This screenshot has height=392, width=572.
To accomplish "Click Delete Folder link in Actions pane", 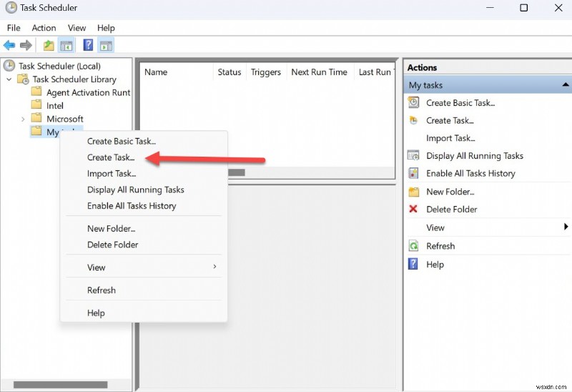I will pos(452,209).
